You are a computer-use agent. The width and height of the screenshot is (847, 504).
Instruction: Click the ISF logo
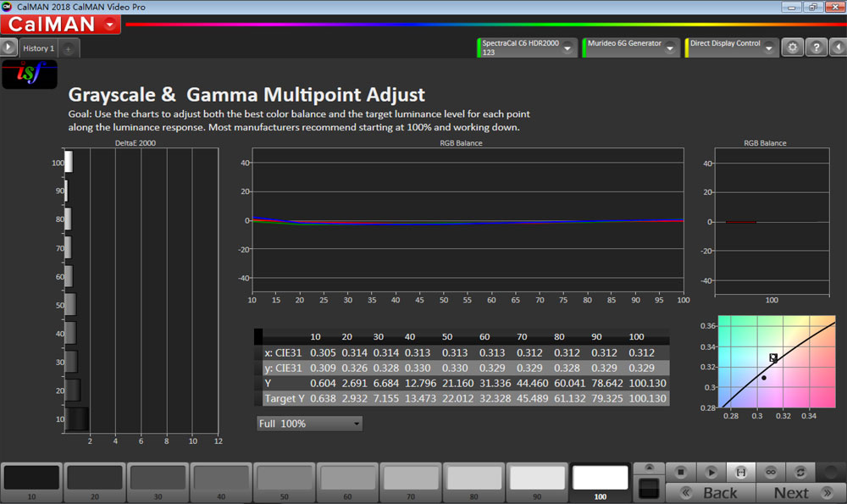pyautogui.click(x=30, y=74)
